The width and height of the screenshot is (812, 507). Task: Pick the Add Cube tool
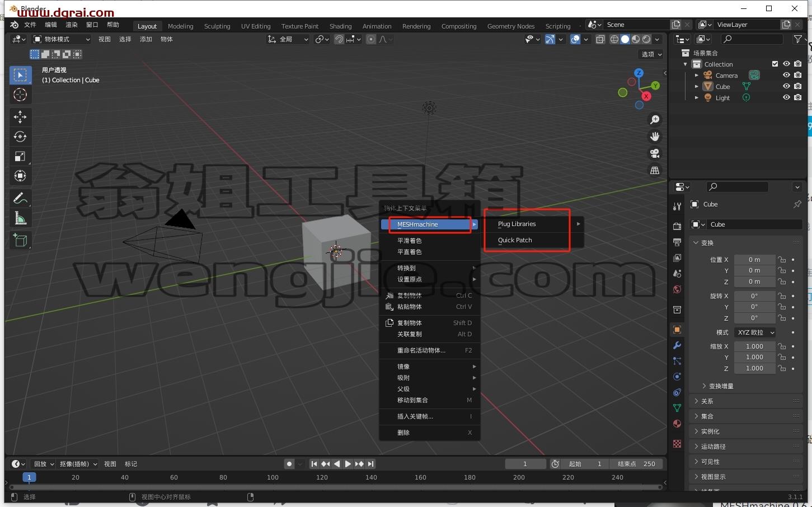pos(20,241)
